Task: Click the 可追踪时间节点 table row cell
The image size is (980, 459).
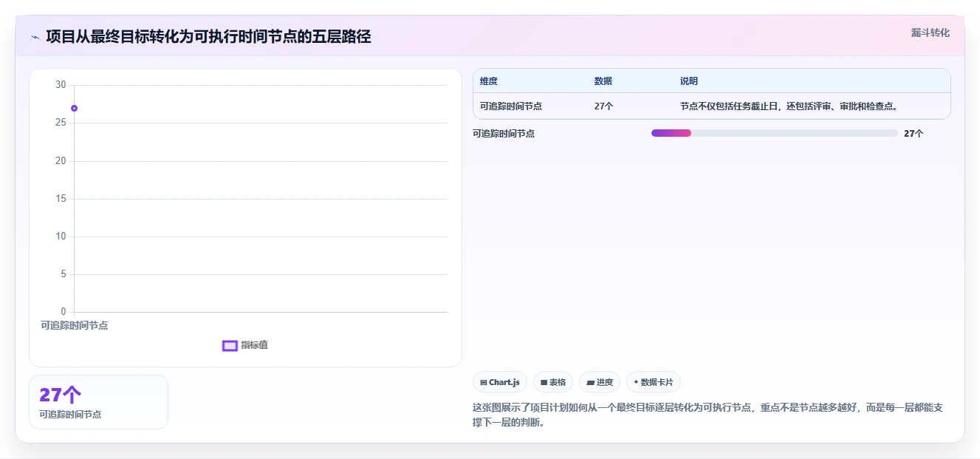Action: coord(511,106)
